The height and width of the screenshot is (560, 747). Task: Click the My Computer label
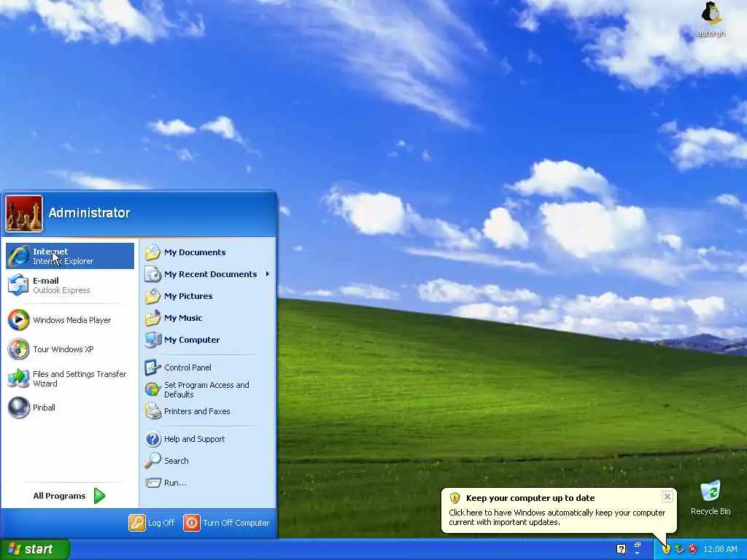point(192,340)
